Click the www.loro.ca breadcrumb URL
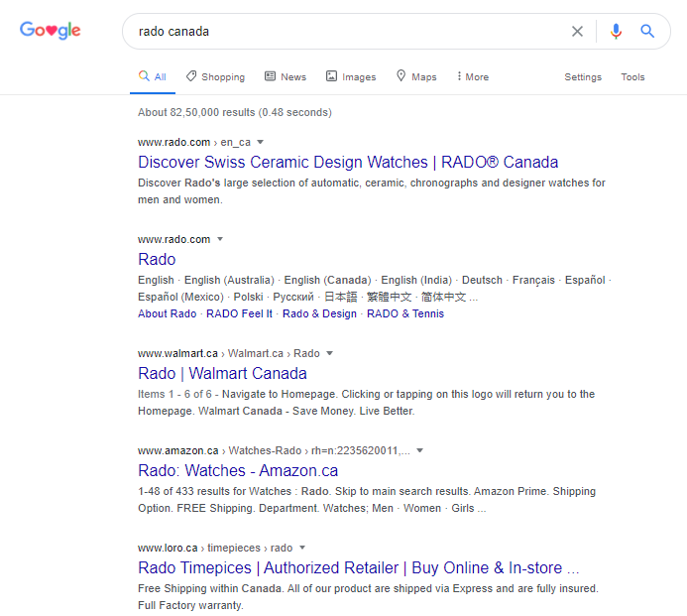687x616 pixels. [215, 549]
